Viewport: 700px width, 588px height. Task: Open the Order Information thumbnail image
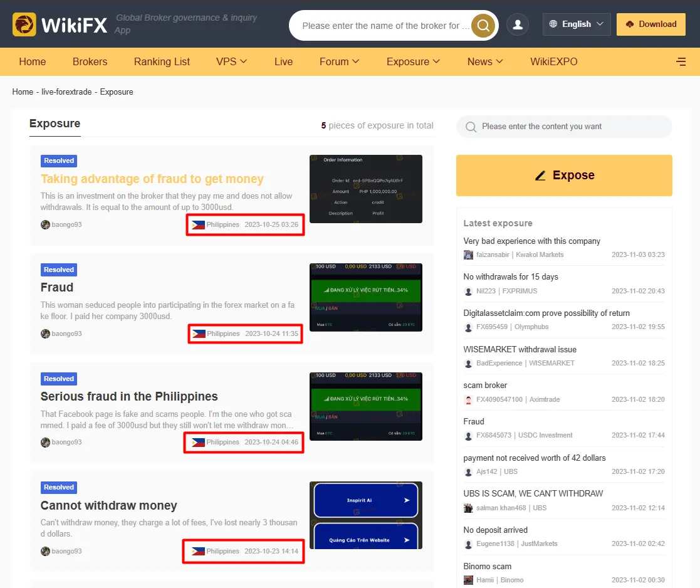(365, 189)
